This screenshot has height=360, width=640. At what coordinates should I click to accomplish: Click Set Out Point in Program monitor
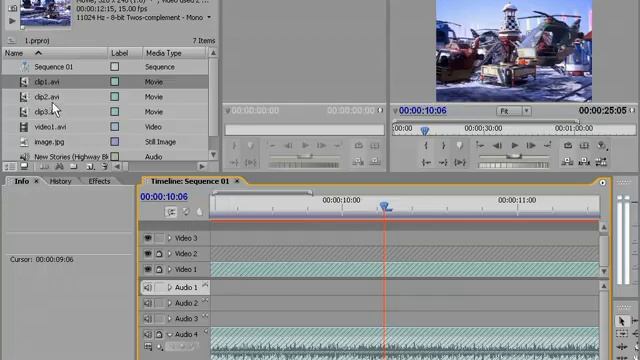click(443, 146)
